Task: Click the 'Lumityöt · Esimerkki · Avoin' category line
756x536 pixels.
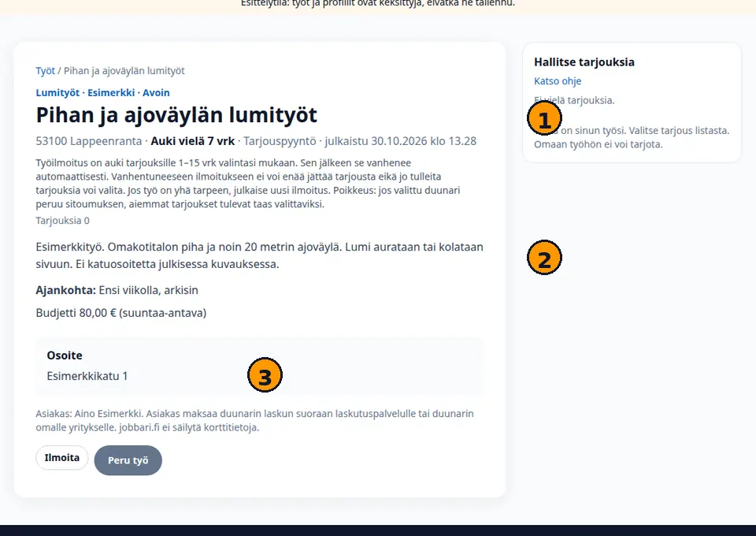Action: click(x=102, y=93)
